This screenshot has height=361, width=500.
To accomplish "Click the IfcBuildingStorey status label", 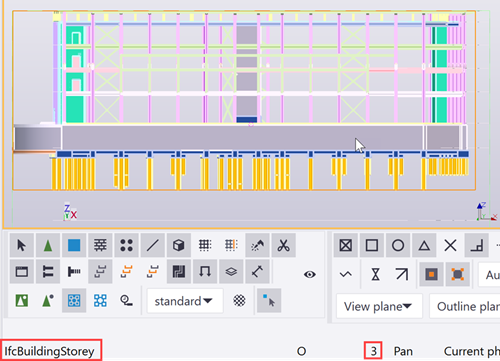I will tap(49, 351).
